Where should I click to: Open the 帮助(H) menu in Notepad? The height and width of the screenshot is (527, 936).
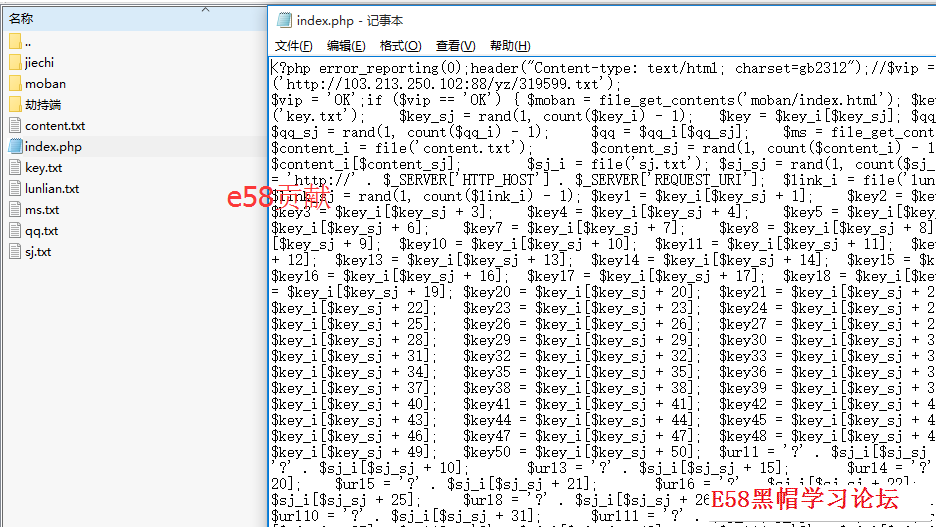coord(510,46)
